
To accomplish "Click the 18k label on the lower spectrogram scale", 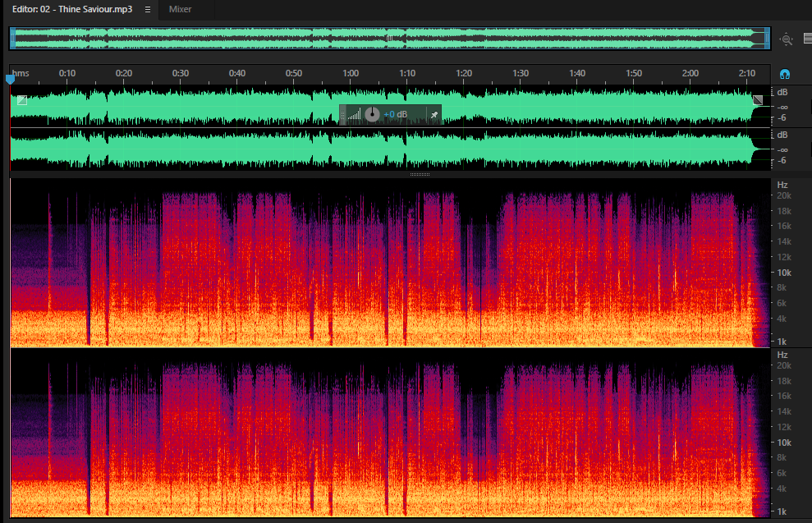I will [x=784, y=381].
